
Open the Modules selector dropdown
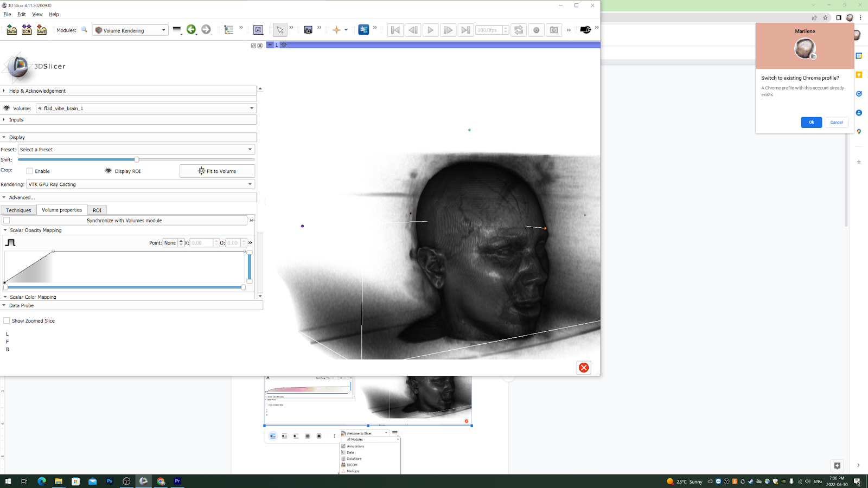coord(130,30)
